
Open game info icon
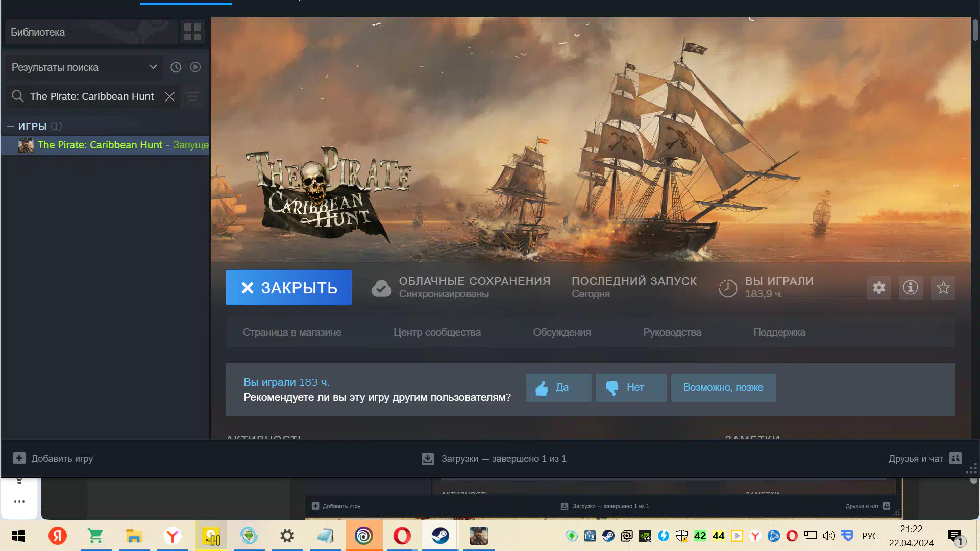click(x=911, y=288)
